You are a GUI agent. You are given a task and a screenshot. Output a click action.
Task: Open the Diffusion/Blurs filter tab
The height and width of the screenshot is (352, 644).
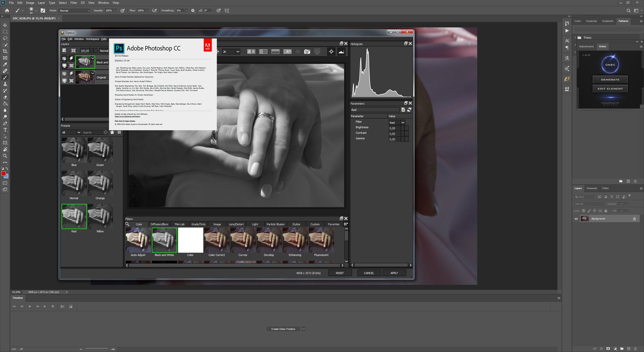159,224
